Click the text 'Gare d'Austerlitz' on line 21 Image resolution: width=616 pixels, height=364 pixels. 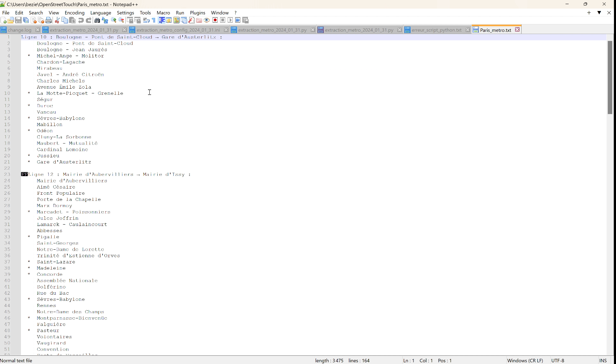pos(64,162)
